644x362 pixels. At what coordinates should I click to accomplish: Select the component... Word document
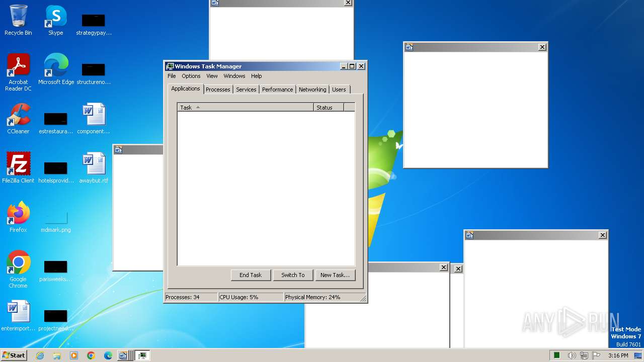pyautogui.click(x=94, y=119)
